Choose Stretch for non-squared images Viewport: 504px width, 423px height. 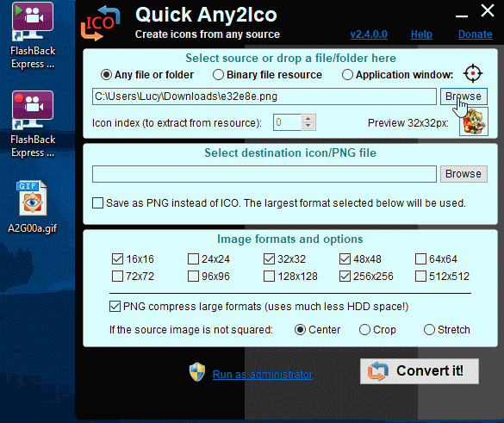[x=429, y=330]
